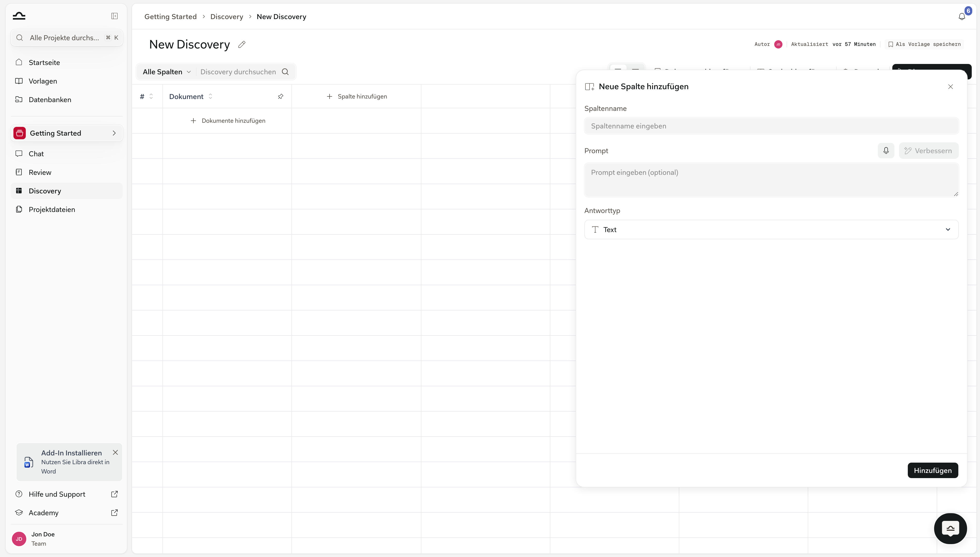The image size is (980, 557).
Task: Expand the Getting Started project chevron
Action: tap(114, 133)
